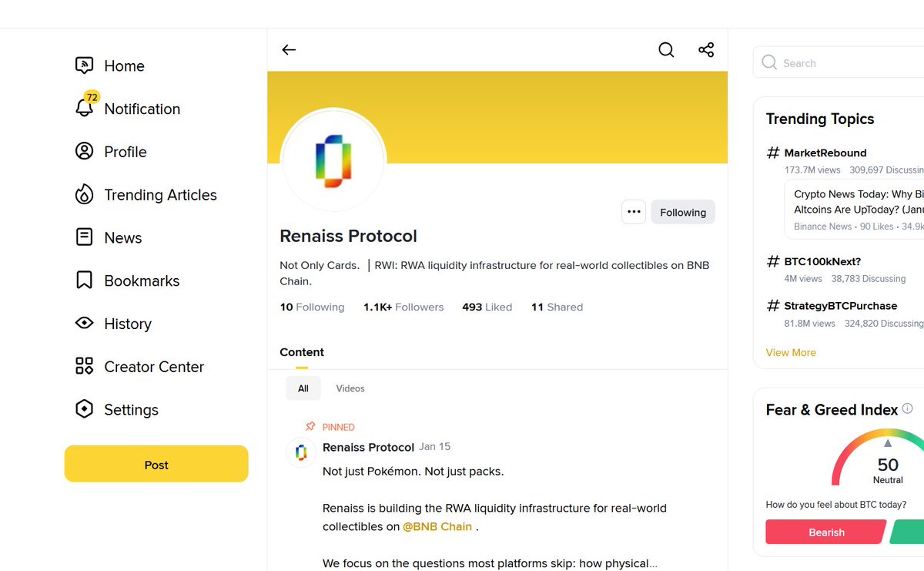
Task: Open History in the sidebar
Action: (128, 324)
